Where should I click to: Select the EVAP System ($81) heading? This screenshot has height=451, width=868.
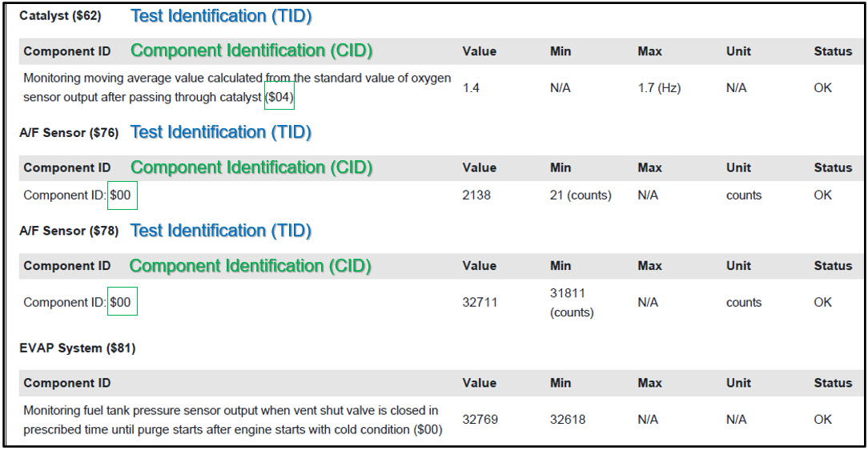pyautogui.click(x=77, y=348)
